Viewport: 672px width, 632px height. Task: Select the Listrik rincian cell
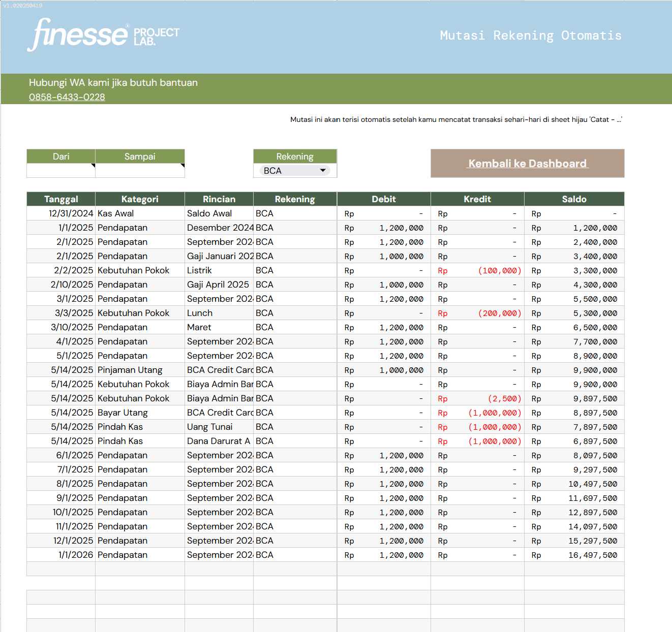click(x=219, y=270)
